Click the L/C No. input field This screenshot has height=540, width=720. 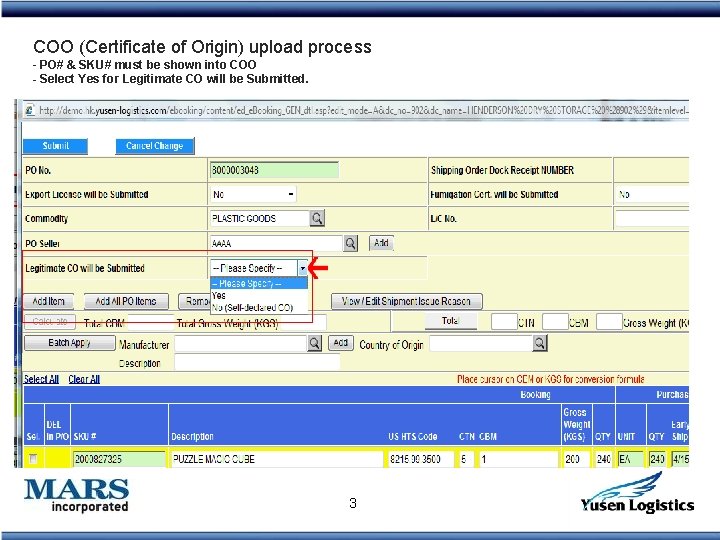652,219
